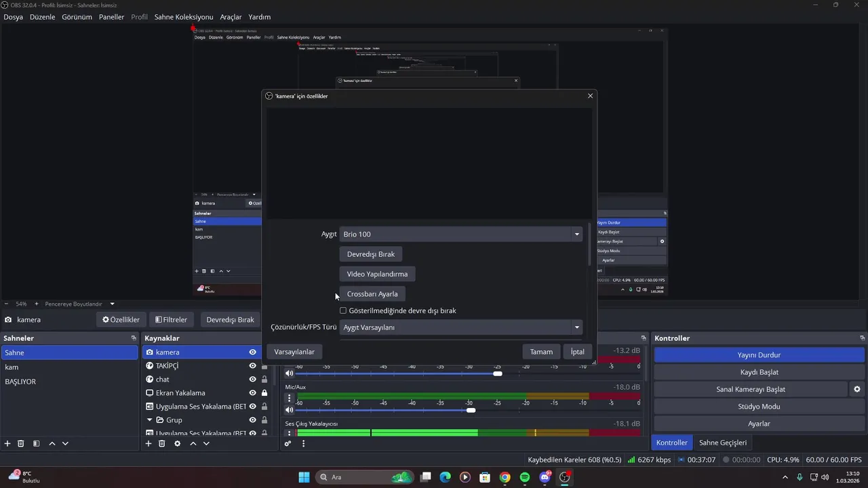This screenshot has width=868, height=488.
Task: Click the slider handle above Mic/Aux
Action: pyautogui.click(x=498, y=373)
